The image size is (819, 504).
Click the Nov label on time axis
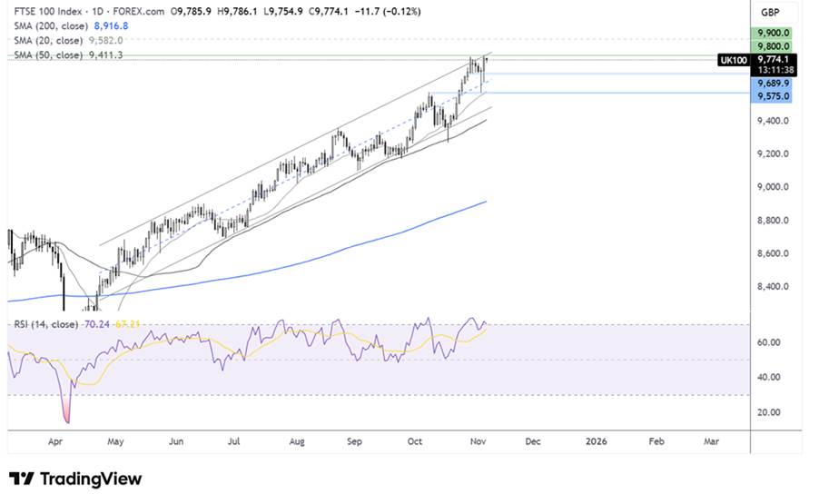click(x=476, y=441)
